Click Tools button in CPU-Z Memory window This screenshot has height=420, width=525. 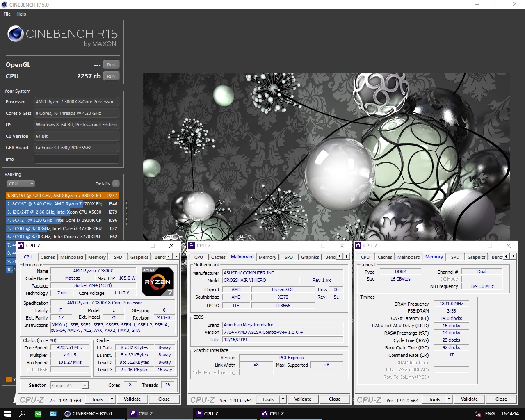pos(434,399)
